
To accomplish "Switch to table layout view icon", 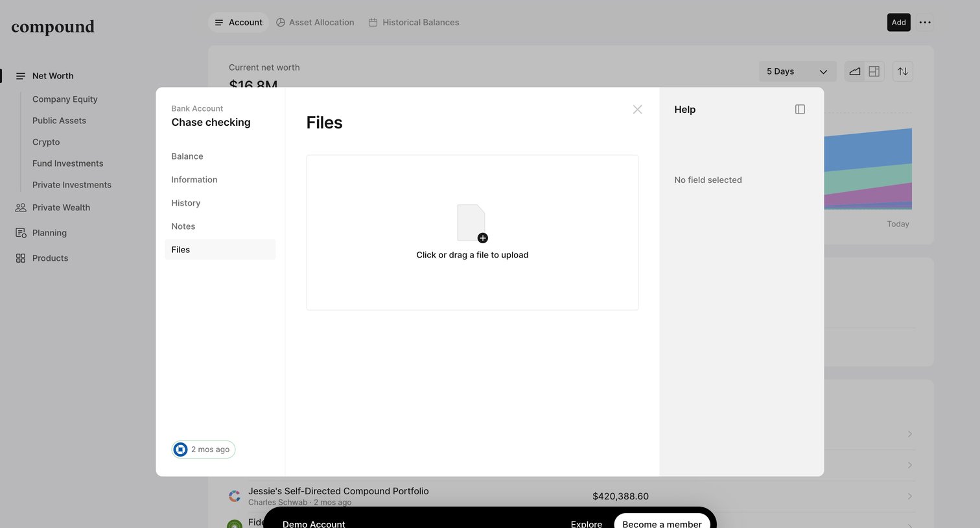I will (x=874, y=71).
